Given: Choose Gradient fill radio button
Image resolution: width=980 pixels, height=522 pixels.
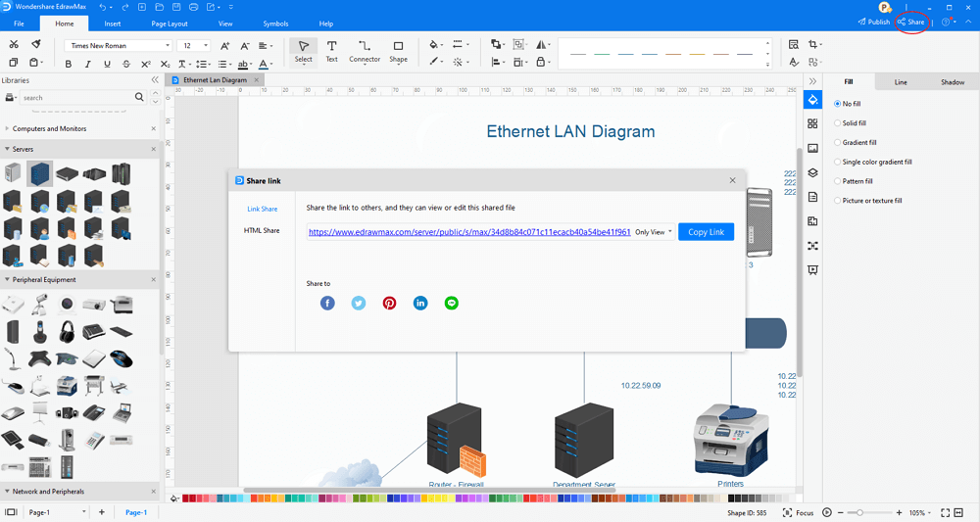Looking at the screenshot, I should (855, 142).
